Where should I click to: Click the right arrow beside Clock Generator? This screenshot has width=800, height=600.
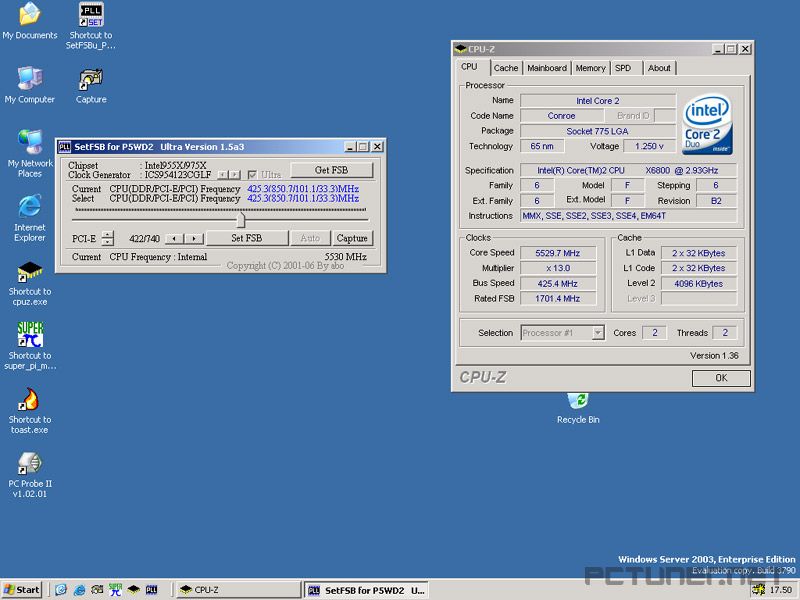tap(234, 174)
